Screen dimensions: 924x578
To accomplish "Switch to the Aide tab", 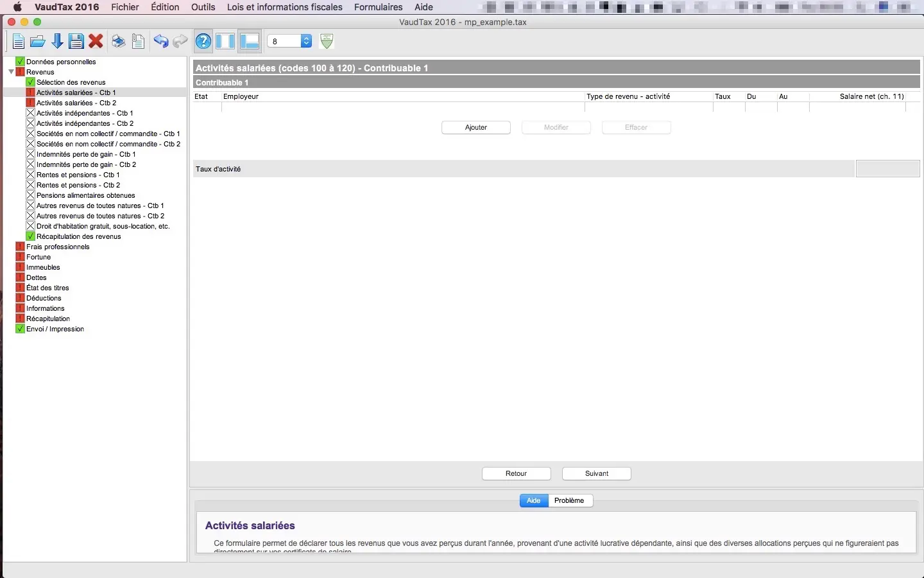I will coord(534,500).
